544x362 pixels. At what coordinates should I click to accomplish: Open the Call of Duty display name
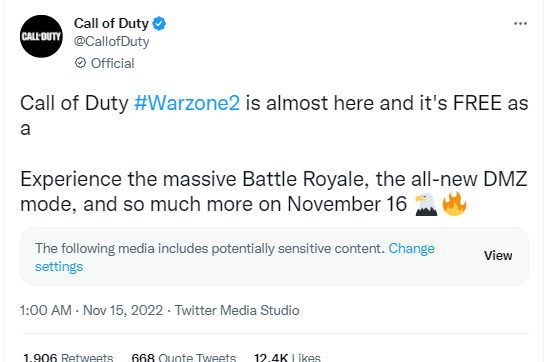tap(111, 24)
